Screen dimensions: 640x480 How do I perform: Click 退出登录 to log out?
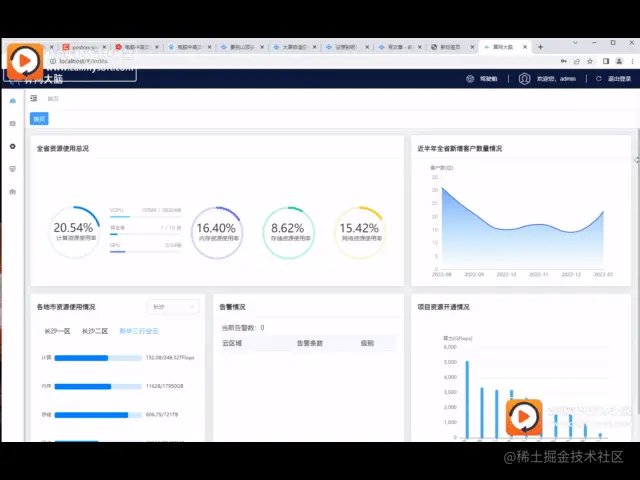point(619,79)
